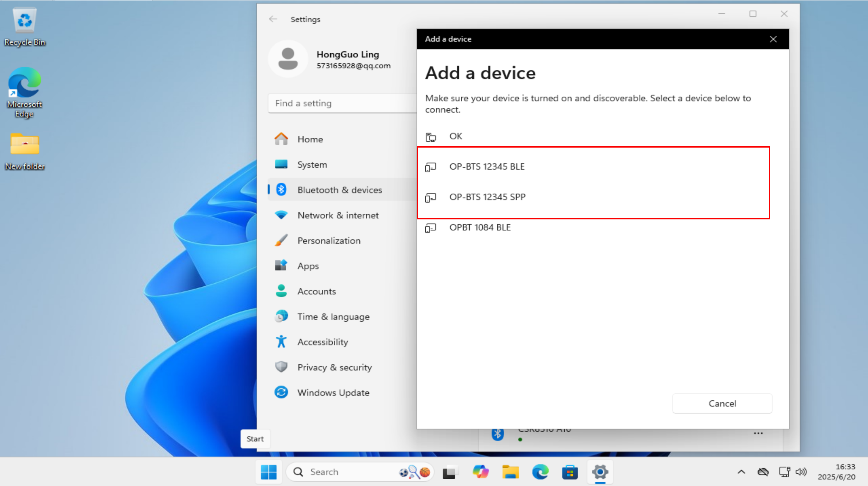868x486 pixels.
Task: Open Accounts settings
Action: (x=316, y=291)
